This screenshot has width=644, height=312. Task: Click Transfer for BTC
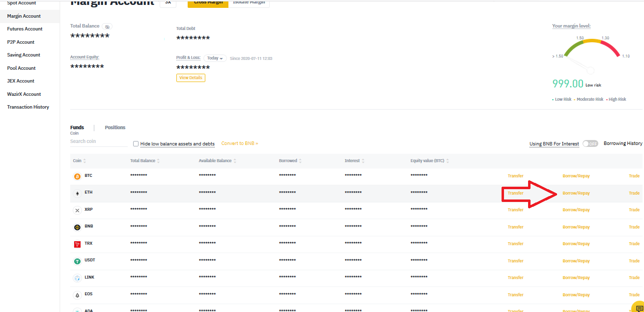click(x=515, y=176)
